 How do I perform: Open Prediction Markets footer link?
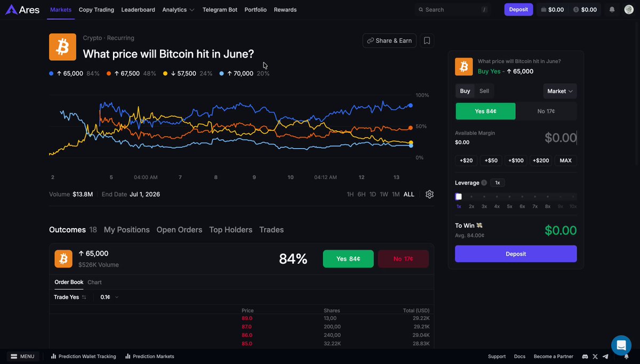pyautogui.click(x=150, y=357)
